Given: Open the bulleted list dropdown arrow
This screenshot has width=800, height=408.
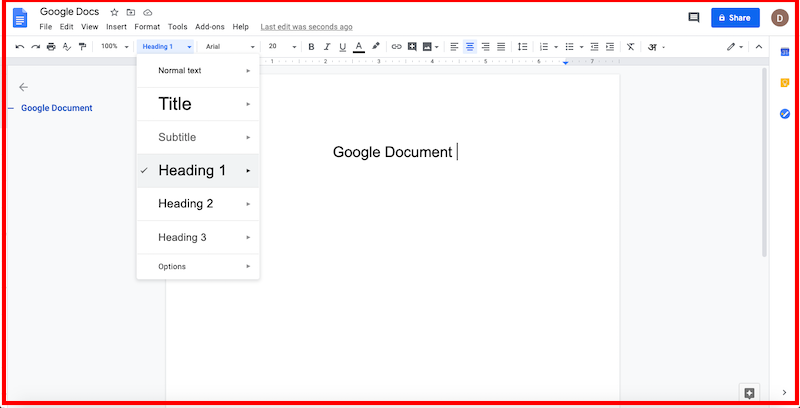Looking at the screenshot, I should point(581,47).
